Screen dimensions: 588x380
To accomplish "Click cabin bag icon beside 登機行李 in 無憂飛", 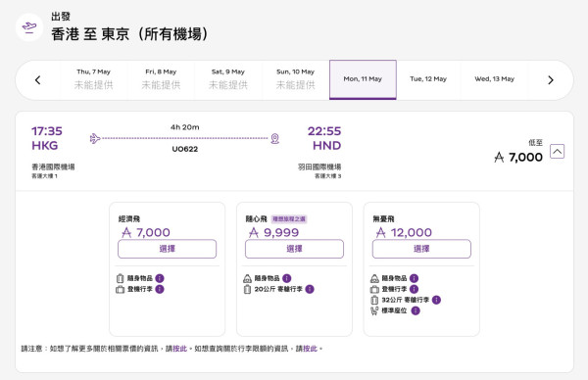I will (374, 289).
